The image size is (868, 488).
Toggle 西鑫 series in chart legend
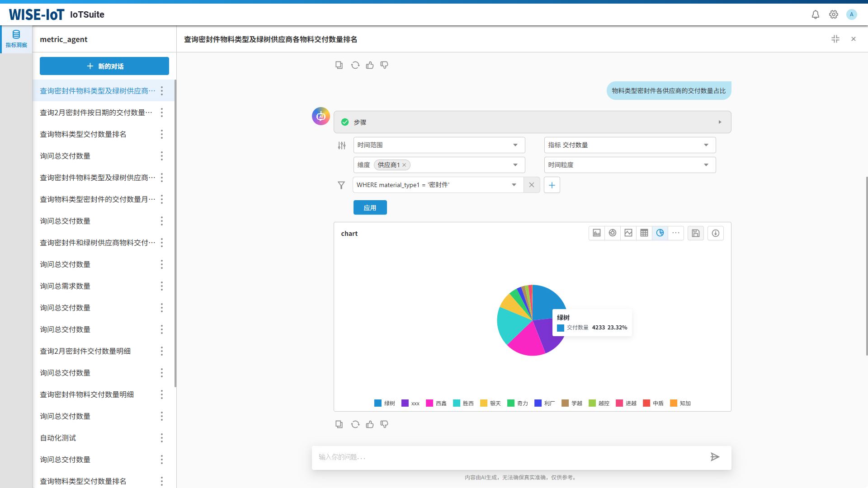436,403
